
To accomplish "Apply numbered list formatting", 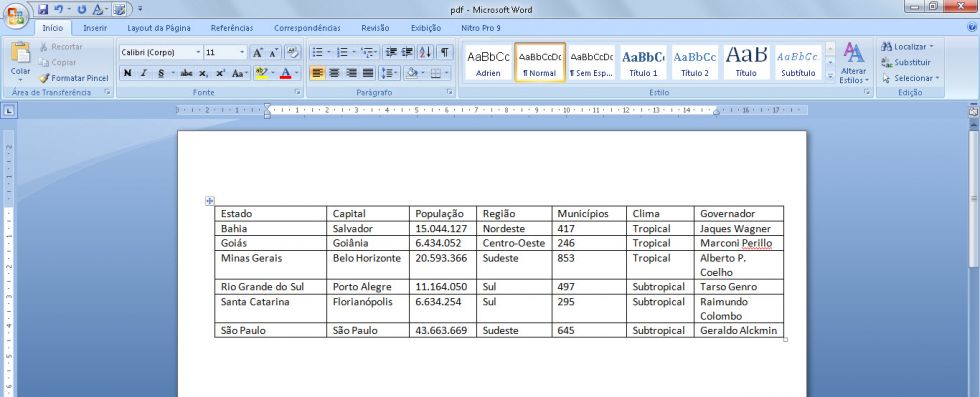I will 342,53.
